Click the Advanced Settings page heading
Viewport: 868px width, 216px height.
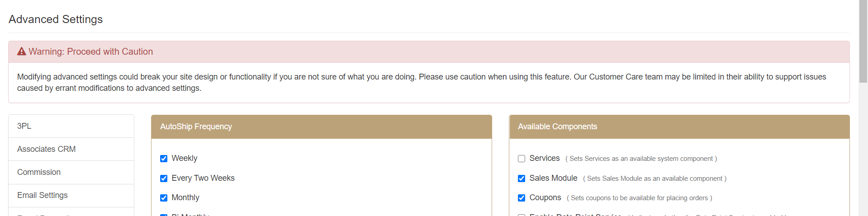[x=56, y=19]
